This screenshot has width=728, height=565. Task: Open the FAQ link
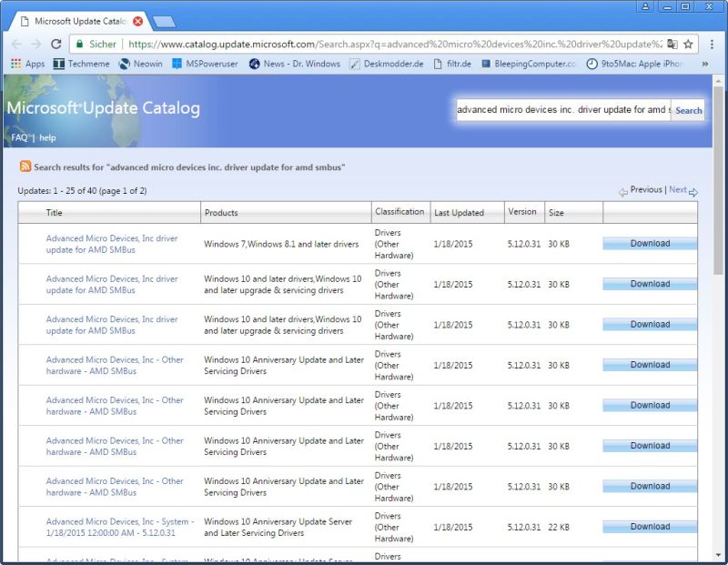[x=19, y=137]
